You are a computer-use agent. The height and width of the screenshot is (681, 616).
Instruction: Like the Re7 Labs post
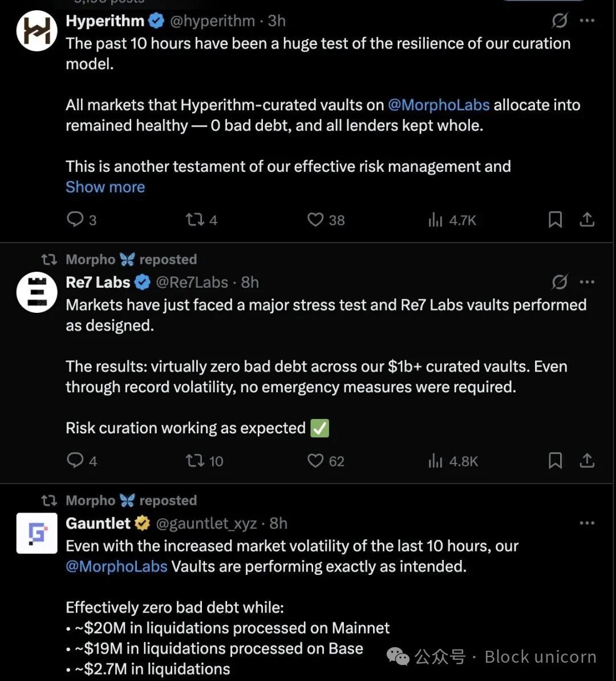pos(315,461)
